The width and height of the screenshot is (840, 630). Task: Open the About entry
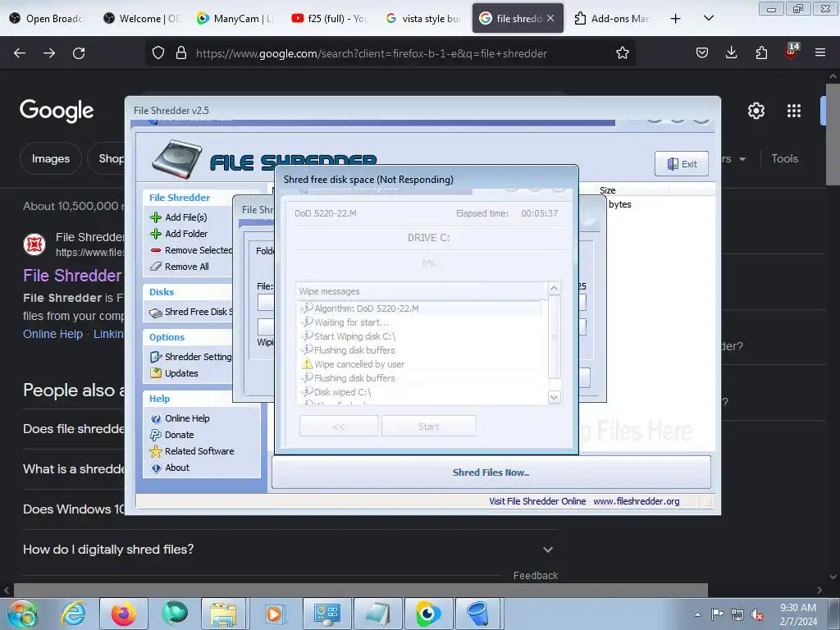(170, 468)
